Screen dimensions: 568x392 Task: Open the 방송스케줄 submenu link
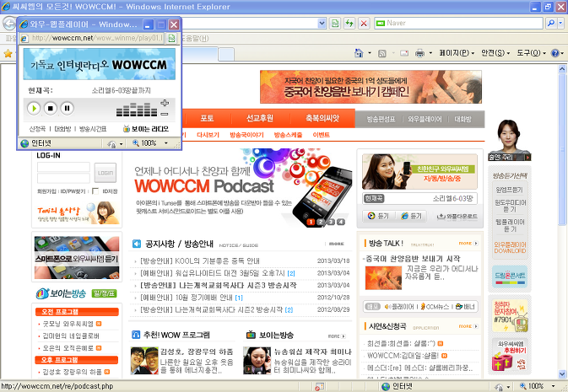[288, 135]
